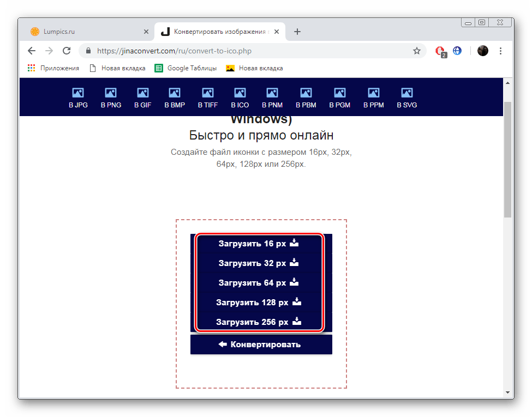Image resolution: width=532 pixels, height=417 pixels.
Task: Go forward with the browser forward arrow
Action: [49, 51]
